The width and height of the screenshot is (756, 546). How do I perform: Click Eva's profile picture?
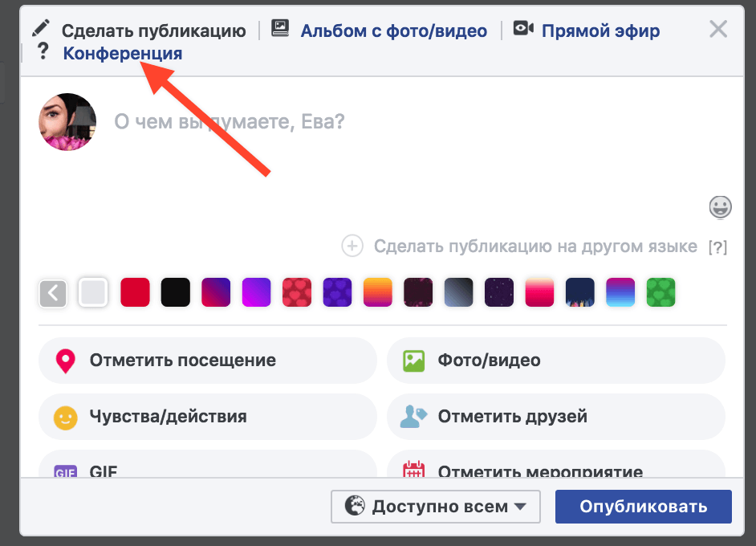(x=67, y=122)
